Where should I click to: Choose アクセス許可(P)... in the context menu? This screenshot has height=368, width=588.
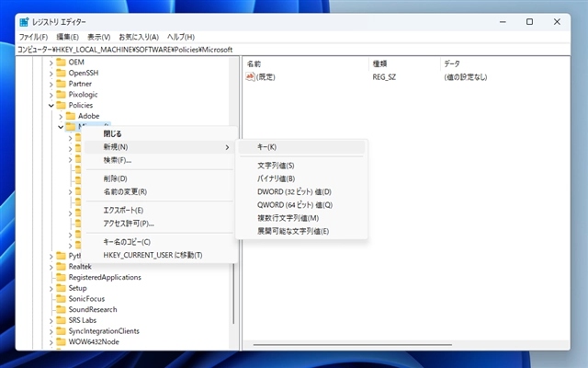(x=159, y=224)
